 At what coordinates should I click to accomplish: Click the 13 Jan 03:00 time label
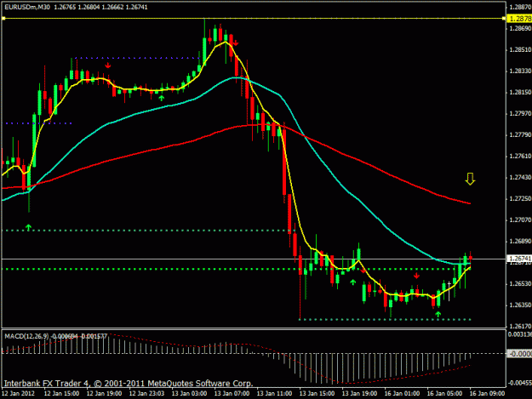[x=189, y=394]
